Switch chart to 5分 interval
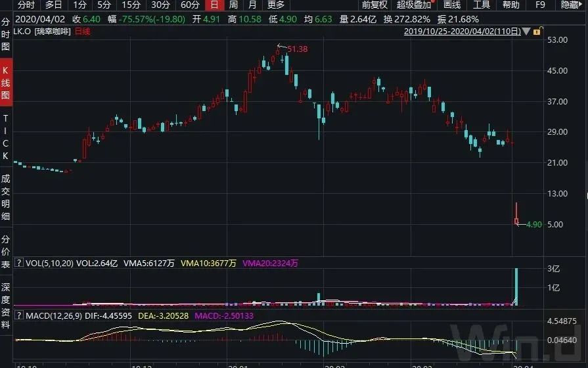588x368 pixels. [104, 5]
